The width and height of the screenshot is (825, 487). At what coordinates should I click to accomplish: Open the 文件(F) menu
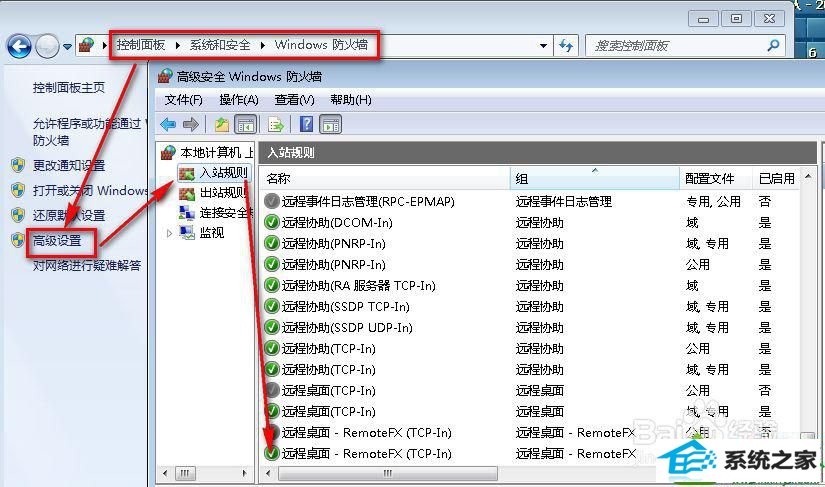tap(183, 100)
